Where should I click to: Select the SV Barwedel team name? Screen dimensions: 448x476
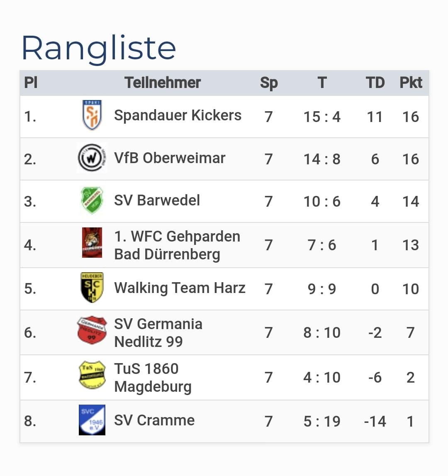tap(157, 201)
